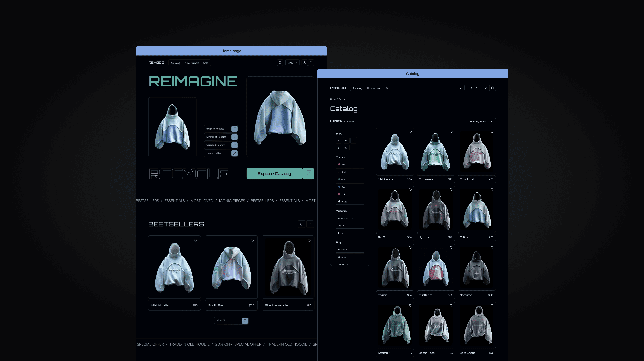Favorite the Synth Era hoodie in Bestsellers

pyautogui.click(x=252, y=241)
